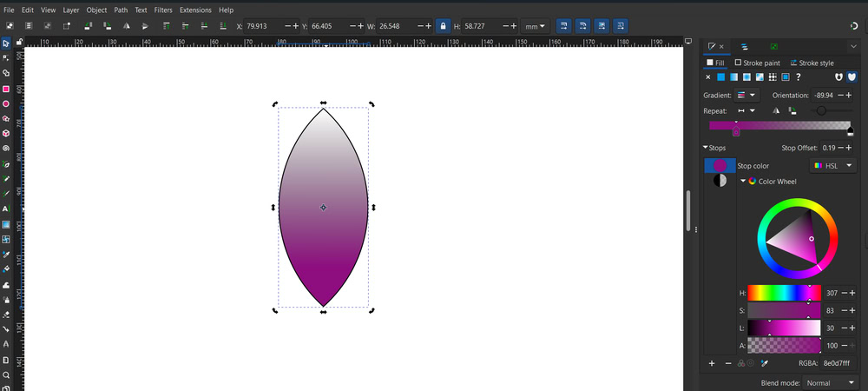Open the Extensions menu
This screenshot has height=391, width=868.
coord(195,10)
